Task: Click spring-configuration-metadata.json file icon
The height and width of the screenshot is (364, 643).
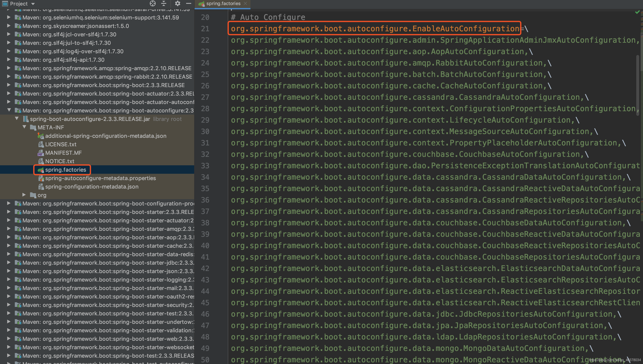Action: (x=41, y=187)
